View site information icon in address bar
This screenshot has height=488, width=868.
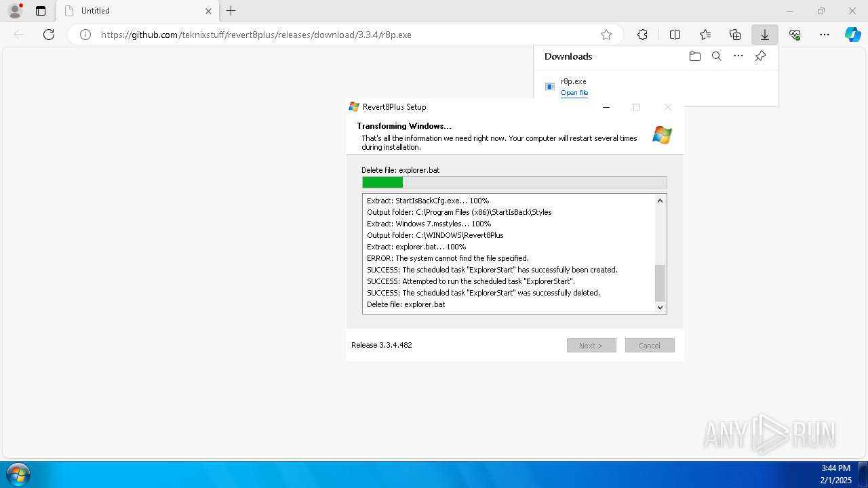coord(85,35)
